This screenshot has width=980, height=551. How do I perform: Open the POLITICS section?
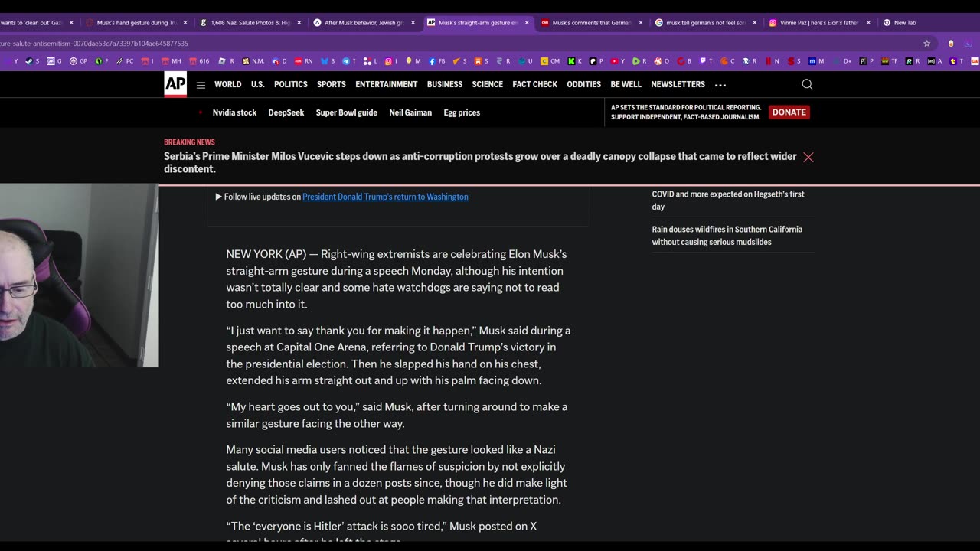point(291,84)
